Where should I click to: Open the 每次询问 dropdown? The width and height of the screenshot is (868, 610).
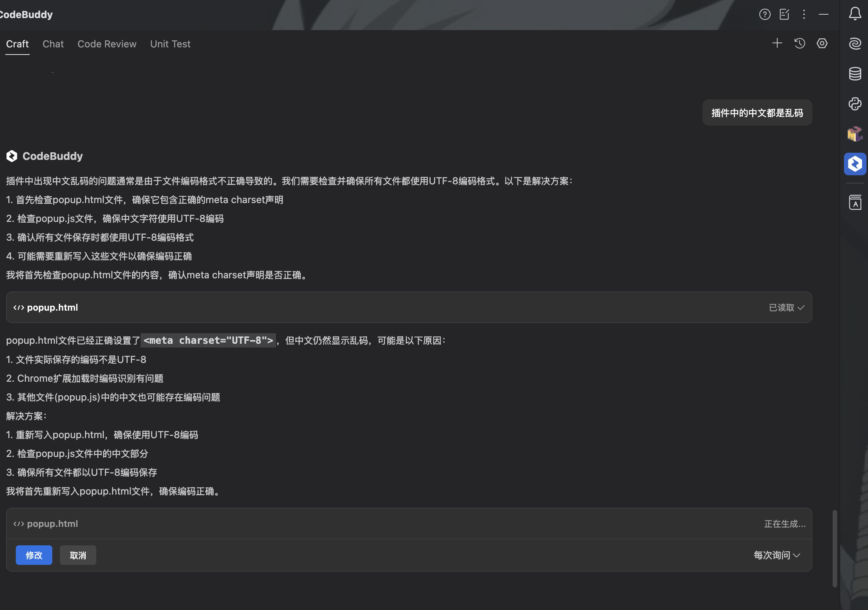(x=777, y=555)
